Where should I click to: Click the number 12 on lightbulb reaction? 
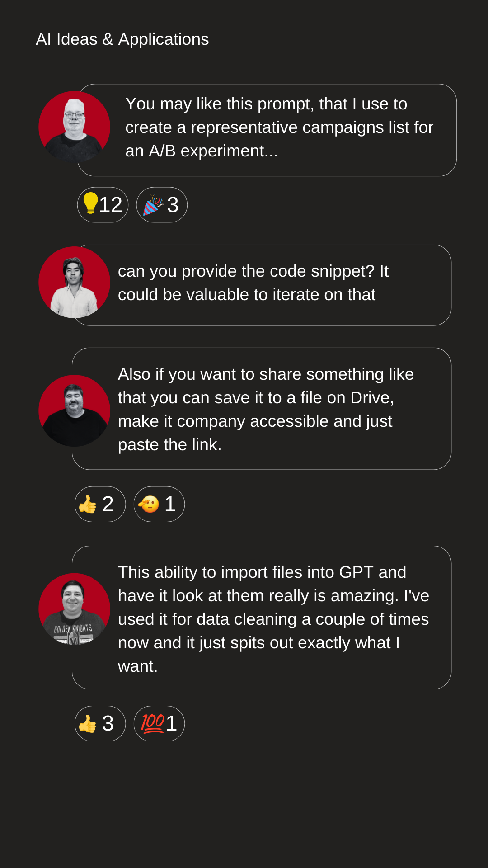(111, 205)
